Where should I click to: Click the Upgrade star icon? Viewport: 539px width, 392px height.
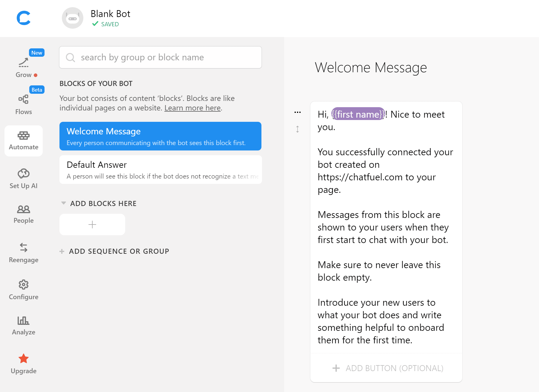24,359
